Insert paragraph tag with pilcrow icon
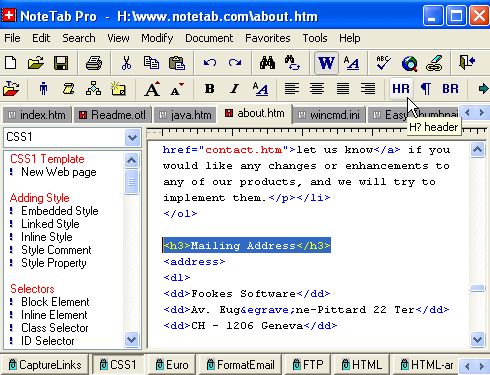 coord(426,89)
